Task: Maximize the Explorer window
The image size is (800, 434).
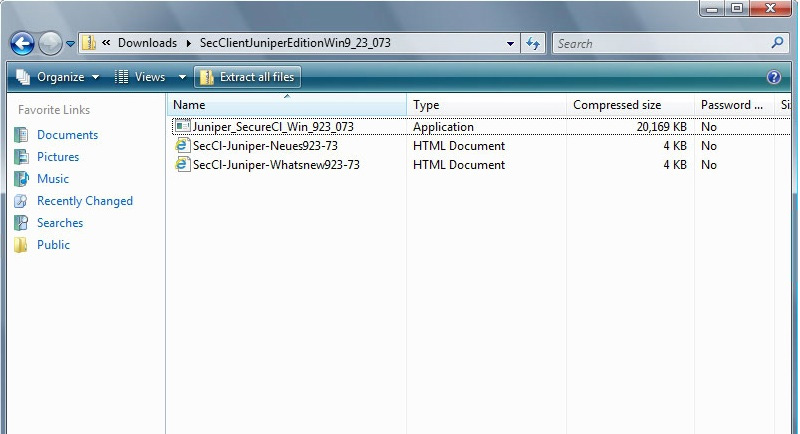Action: (x=737, y=8)
